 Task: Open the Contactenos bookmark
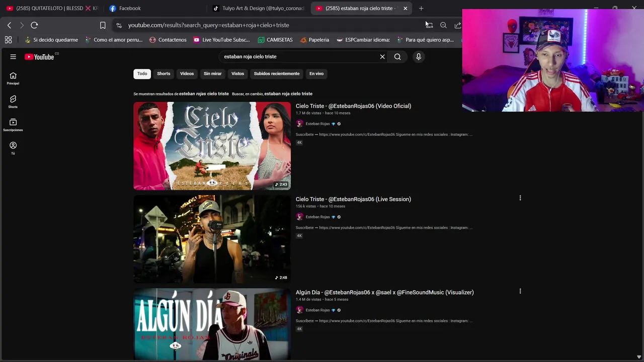168,40
